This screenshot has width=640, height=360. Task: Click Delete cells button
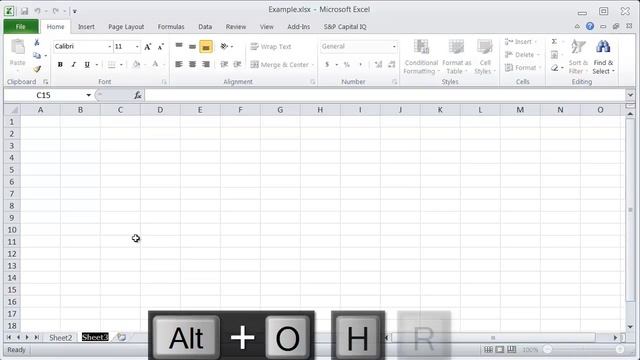point(522,55)
